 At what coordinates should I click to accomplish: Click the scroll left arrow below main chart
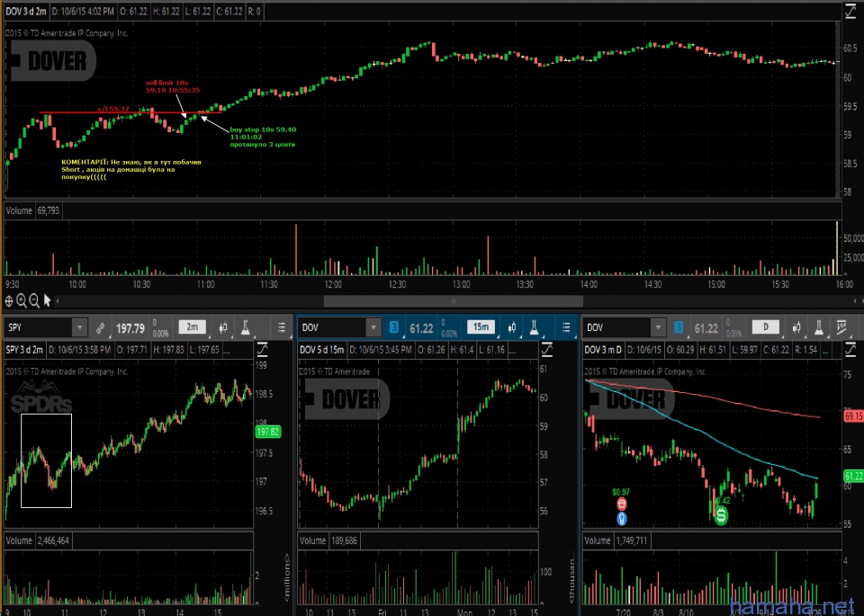[x=58, y=301]
